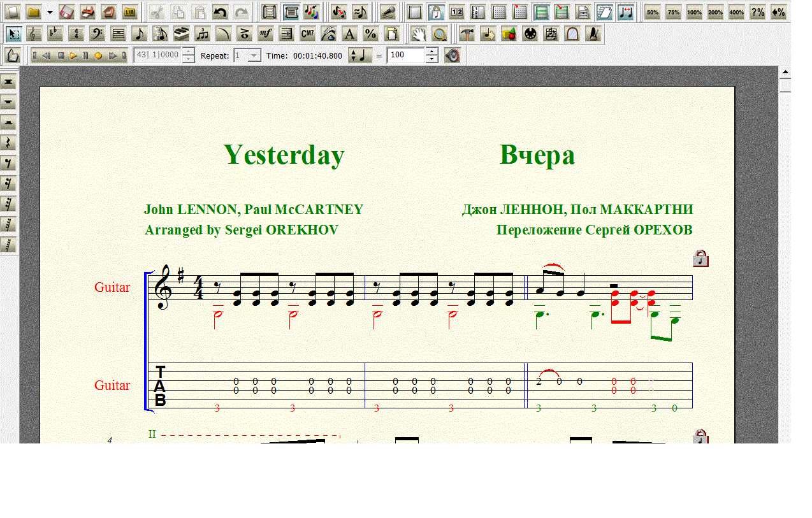The image size is (812, 518).
Task: Toggle the selection arrow tool
Action: pos(13,34)
